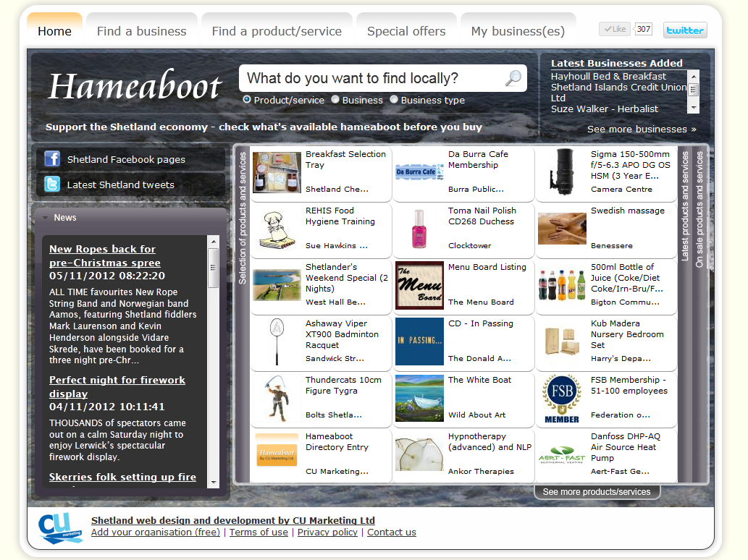Open the juice bottles product image
The width and height of the screenshot is (748, 560).
click(562, 285)
